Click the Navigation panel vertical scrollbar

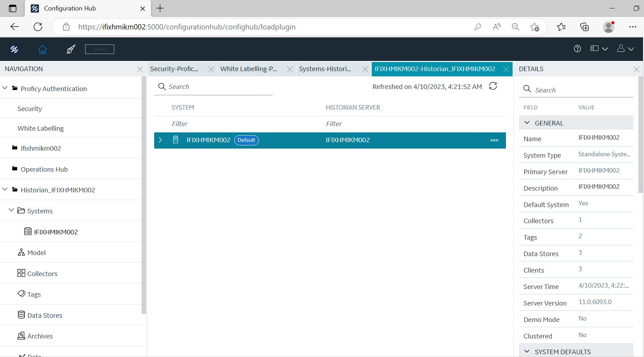[x=144, y=195]
